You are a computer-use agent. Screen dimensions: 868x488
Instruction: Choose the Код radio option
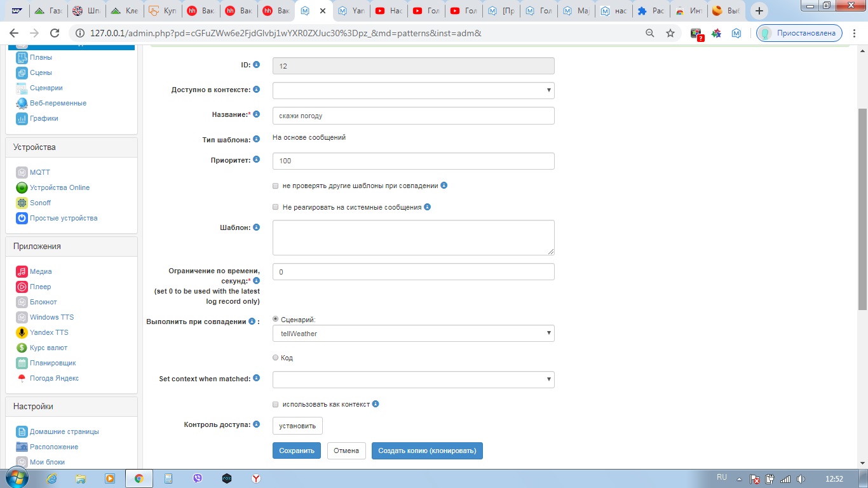click(x=275, y=358)
